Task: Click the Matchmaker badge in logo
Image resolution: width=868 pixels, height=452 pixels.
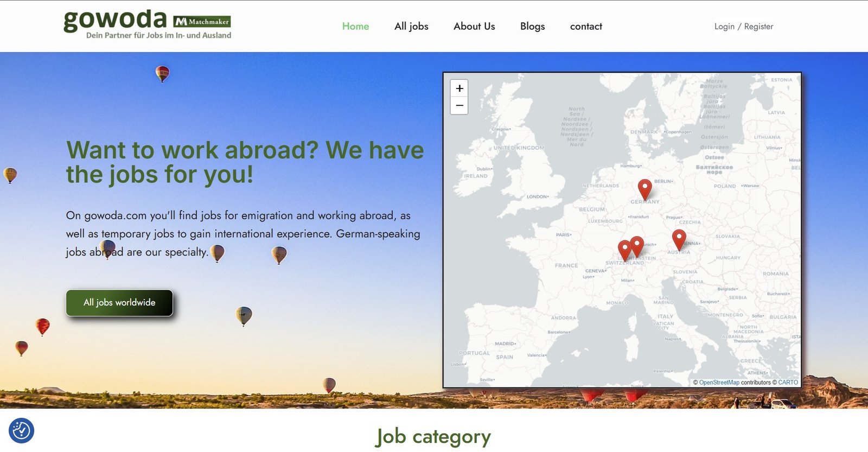Action: coord(202,22)
